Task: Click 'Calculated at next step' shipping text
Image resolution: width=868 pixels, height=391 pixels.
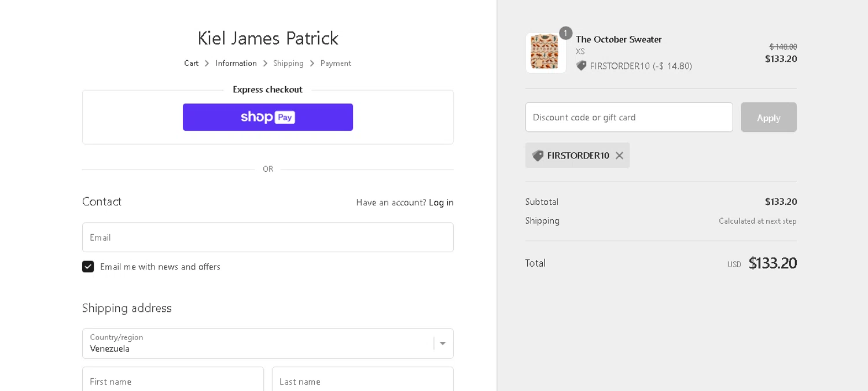Action: click(x=757, y=221)
